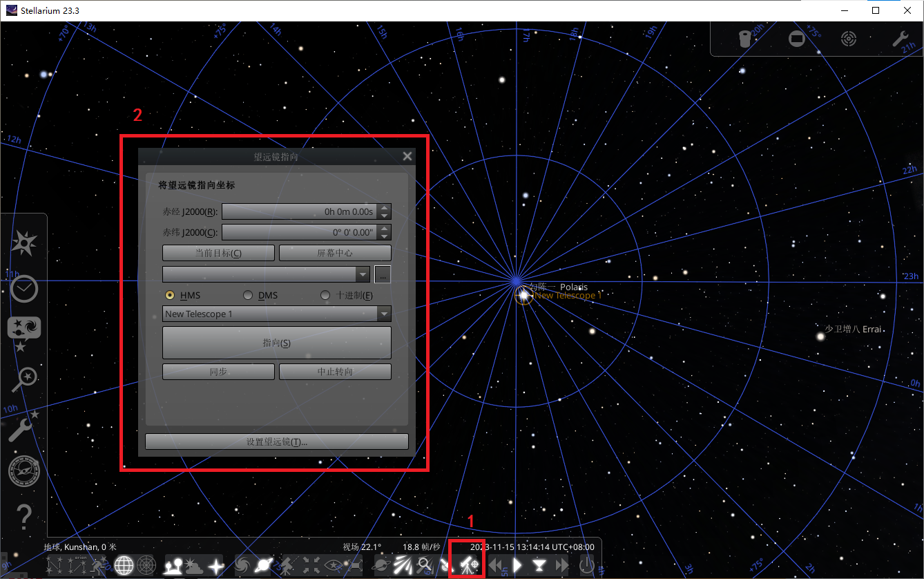Play time at normal rate
The image size is (924, 579).
click(517, 566)
